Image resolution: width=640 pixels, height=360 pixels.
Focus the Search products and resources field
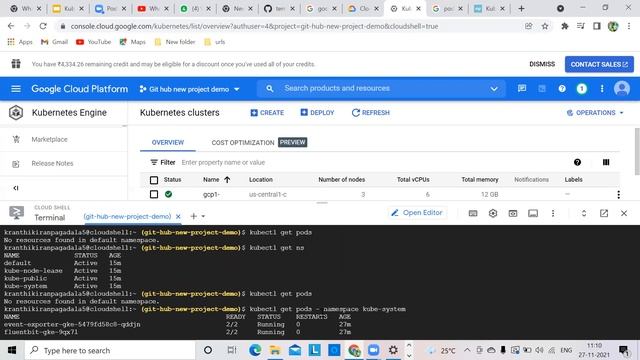(380, 89)
